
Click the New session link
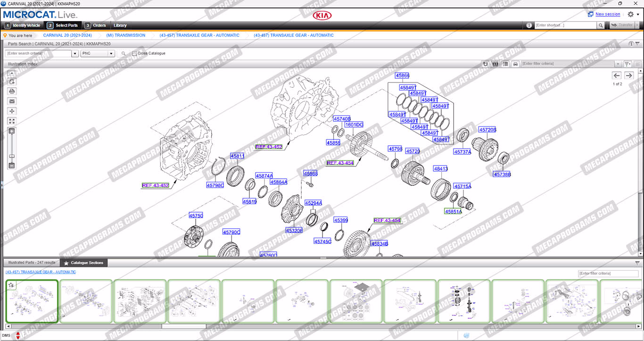pos(608,14)
